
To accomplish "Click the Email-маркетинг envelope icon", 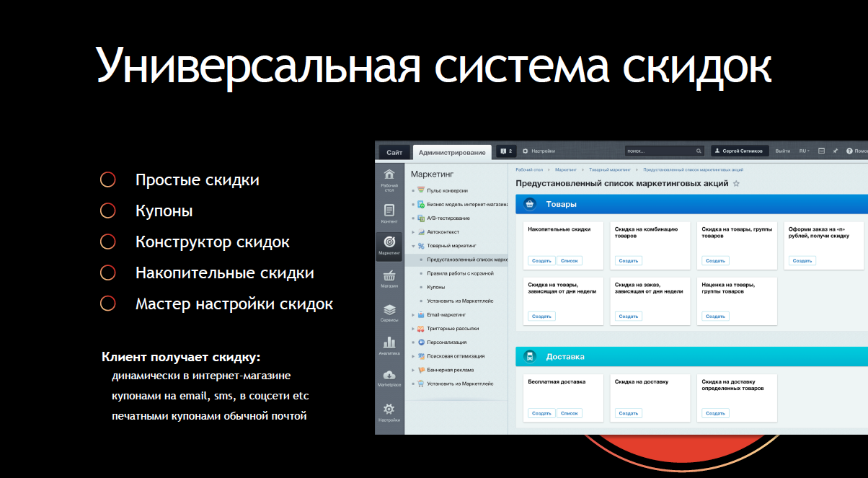I will coord(421,314).
